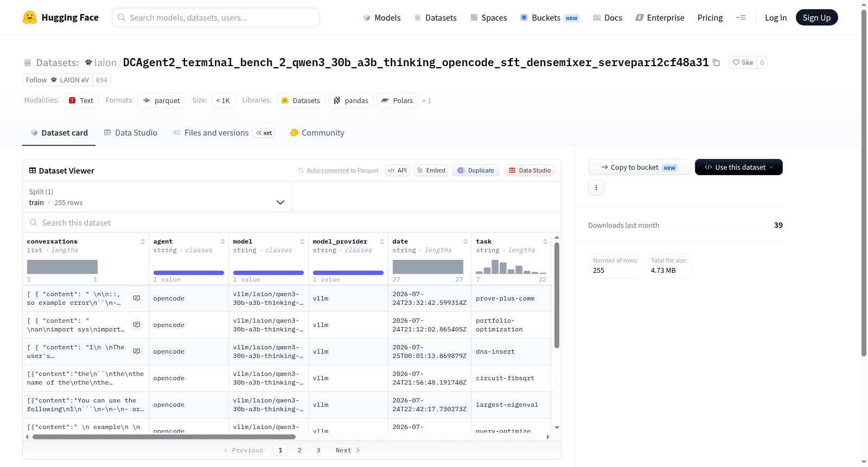Click the Search this dataset field
868x467 pixels.
292,223
